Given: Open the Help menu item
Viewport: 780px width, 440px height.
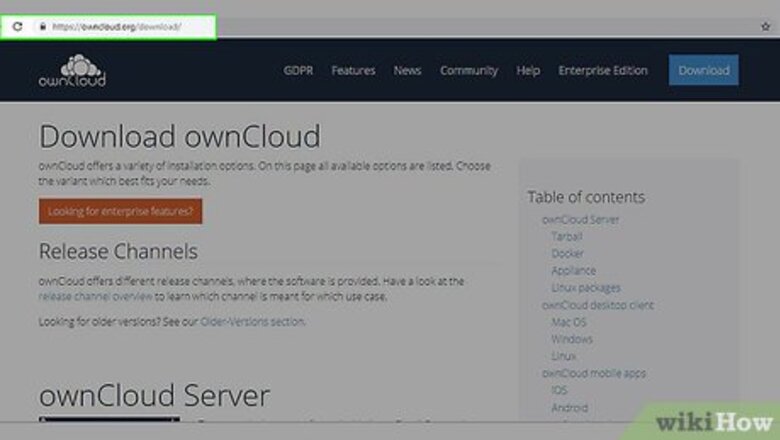Looking at the screenshot, I should pos(528,71).
